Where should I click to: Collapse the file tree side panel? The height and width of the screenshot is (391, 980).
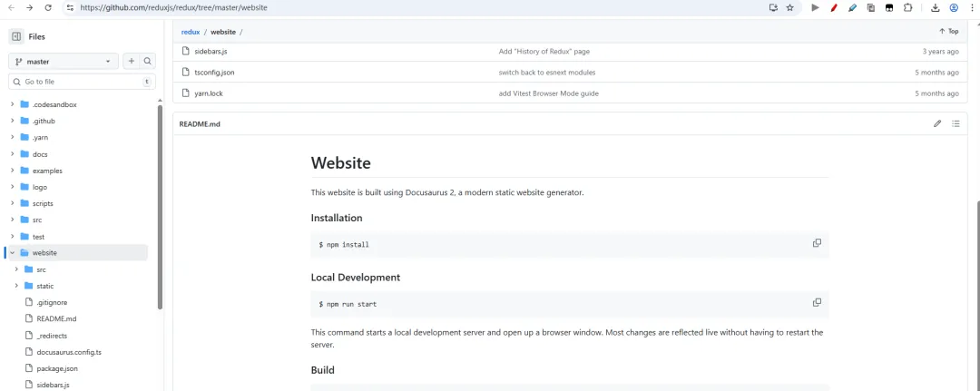[16, 37]
